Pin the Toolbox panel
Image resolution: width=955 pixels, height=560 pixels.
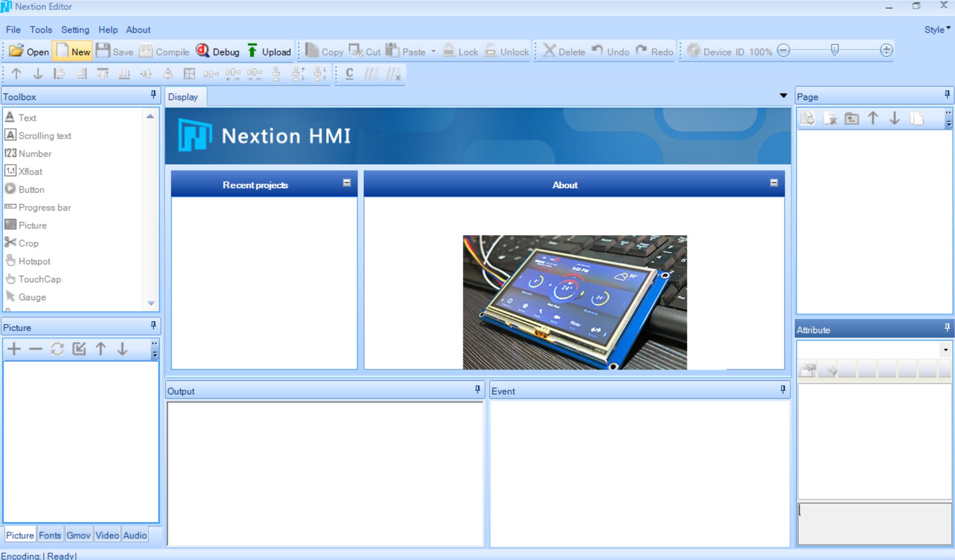pos(153,95)
